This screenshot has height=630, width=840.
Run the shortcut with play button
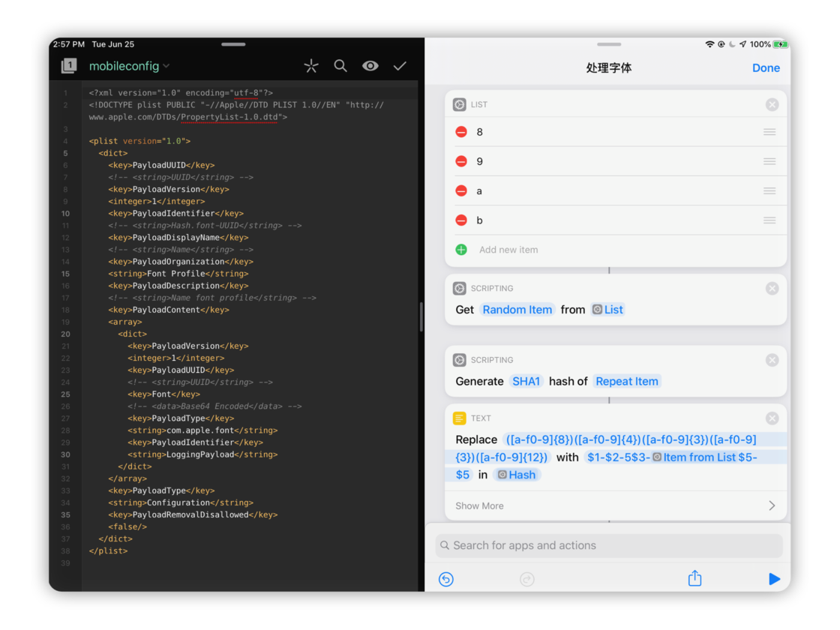pyautogui.click(x=774, y=579)
